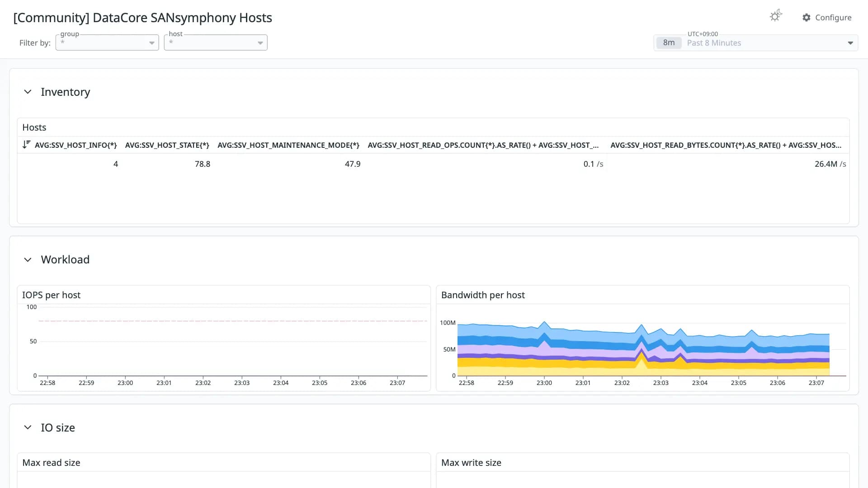Open the group filter dropdown

[107, 42]
